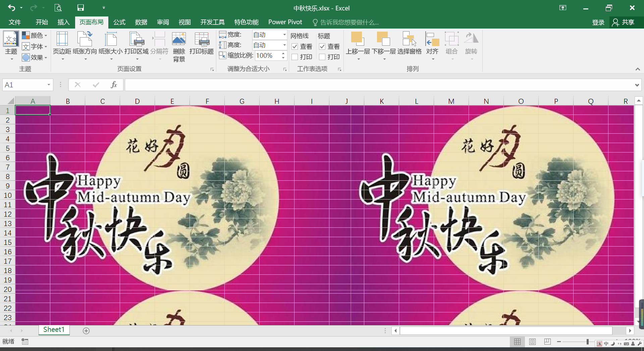644x351 pixels.
Task: Open the View (视图) tab
Action: 184,22
